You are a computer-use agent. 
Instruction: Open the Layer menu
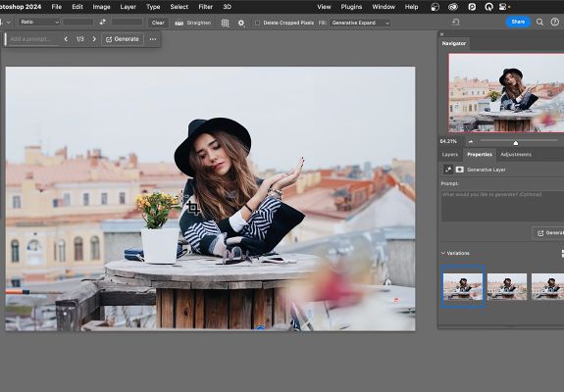pos(128,7)
